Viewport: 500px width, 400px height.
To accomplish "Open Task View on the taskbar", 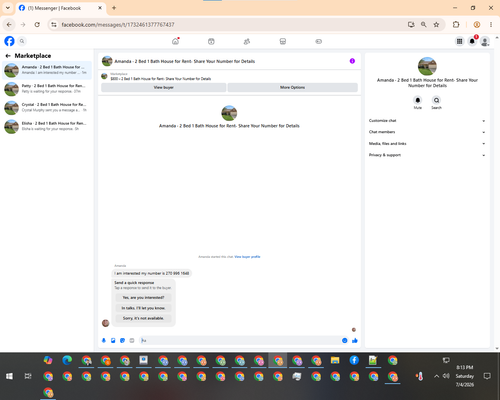I will (x=28, y=376).
